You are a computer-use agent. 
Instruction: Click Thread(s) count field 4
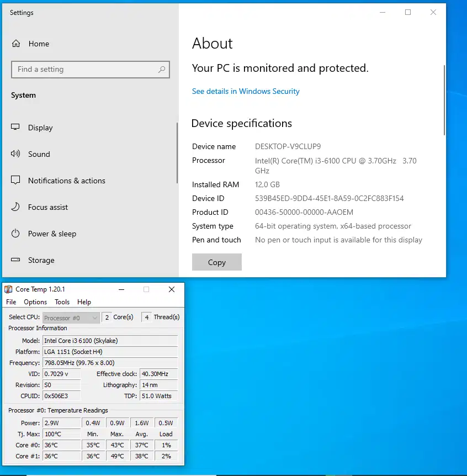tap(147, 318)
